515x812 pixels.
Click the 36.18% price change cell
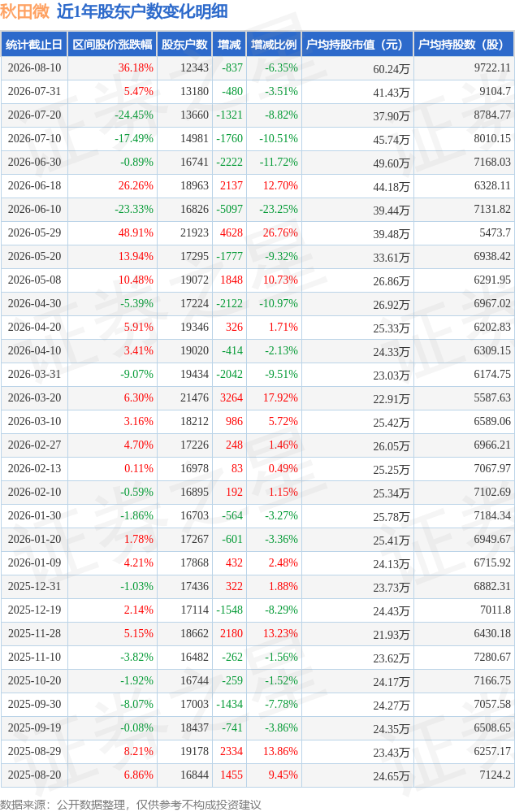[x=136, y=67]
